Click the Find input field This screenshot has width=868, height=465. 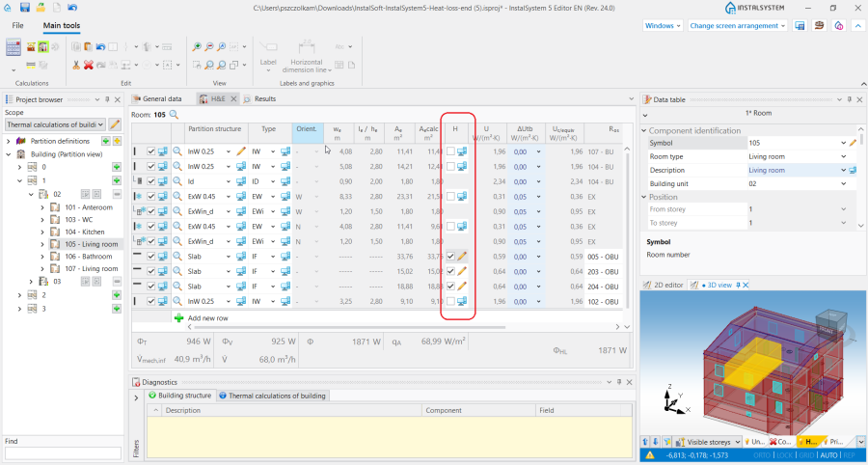pyautogui.click(x=62, y=452)
